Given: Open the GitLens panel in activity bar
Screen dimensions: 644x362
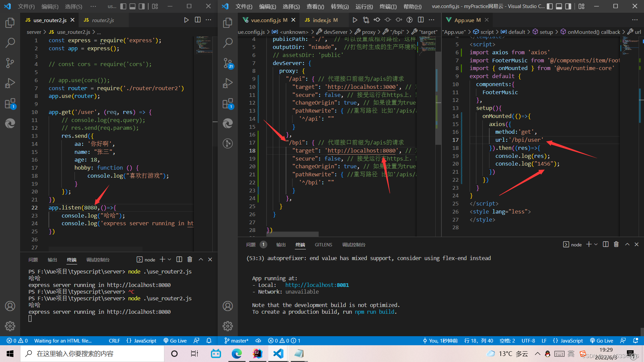Looking at the screenshot, I should (228, 143).
